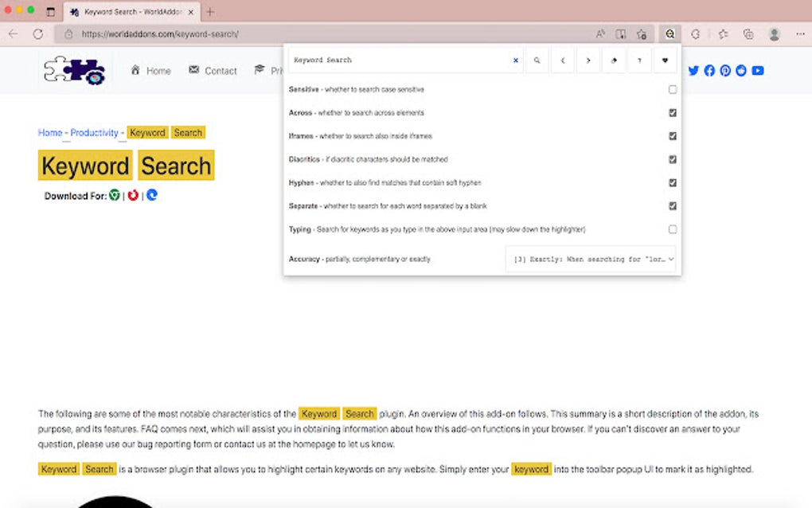Open browser extensions puzzle icon

(696, 34)
